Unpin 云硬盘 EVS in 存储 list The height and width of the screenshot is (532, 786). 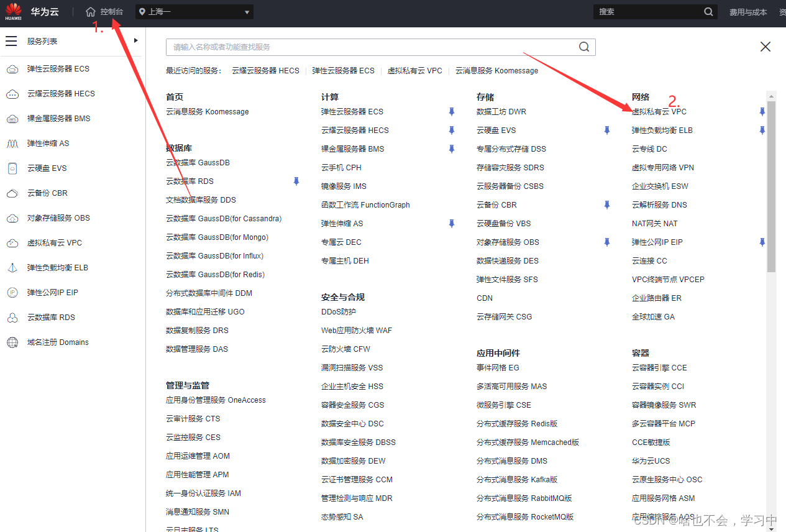(607, 130)
